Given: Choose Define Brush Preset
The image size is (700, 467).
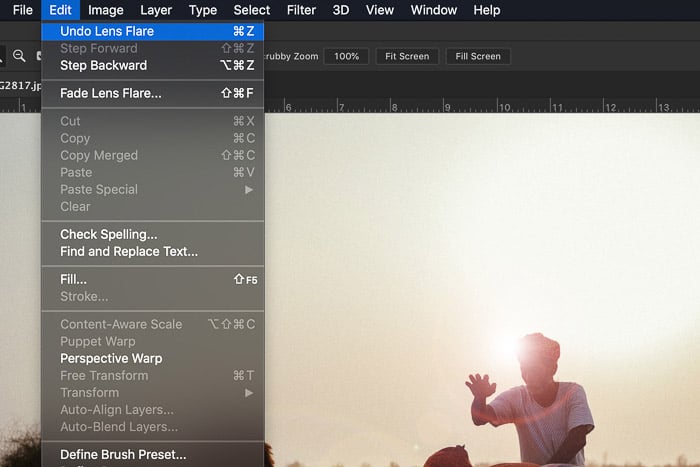Looking at the screenshot, I should pos(152,454).
